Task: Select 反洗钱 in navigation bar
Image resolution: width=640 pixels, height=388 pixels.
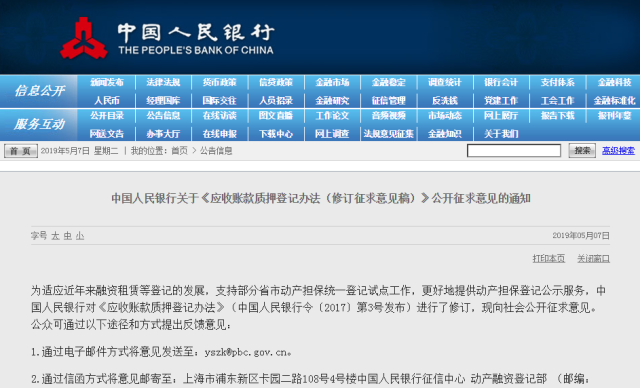Action: (445, 100)
